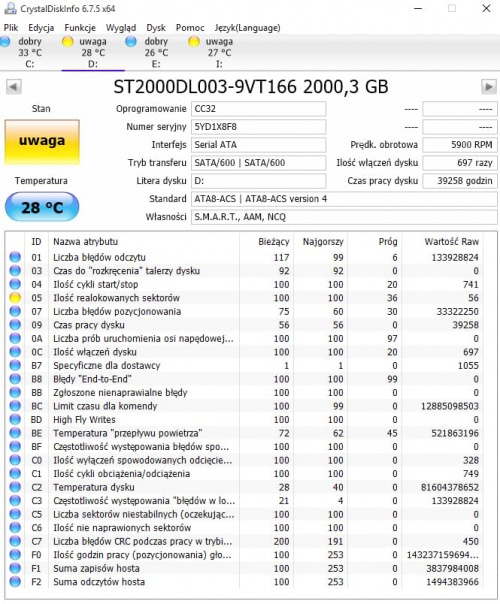The image size is (500, 604).
Task: Select row Ilość realokowanych sektorów
Action: tap(245, 298)
